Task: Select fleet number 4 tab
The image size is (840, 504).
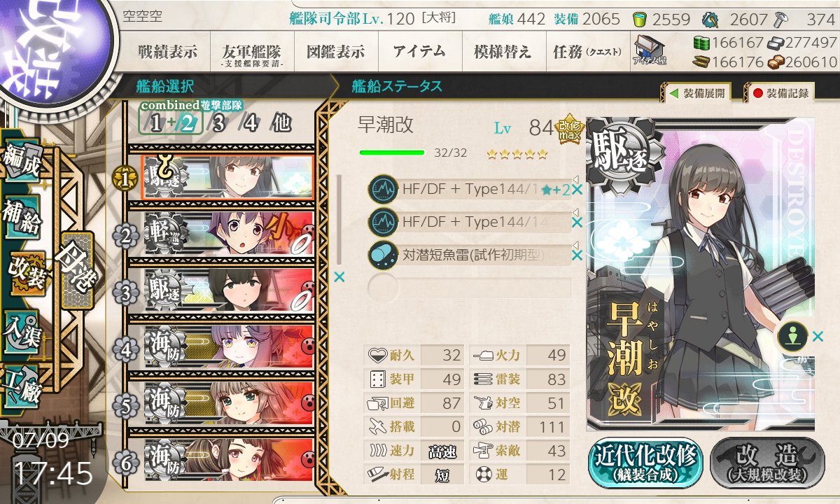Action: 249,123
